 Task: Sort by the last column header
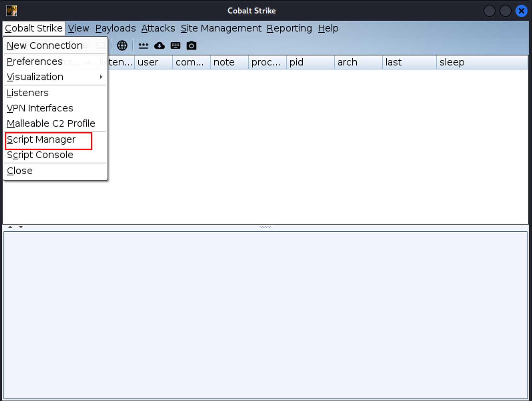(409, 62)
